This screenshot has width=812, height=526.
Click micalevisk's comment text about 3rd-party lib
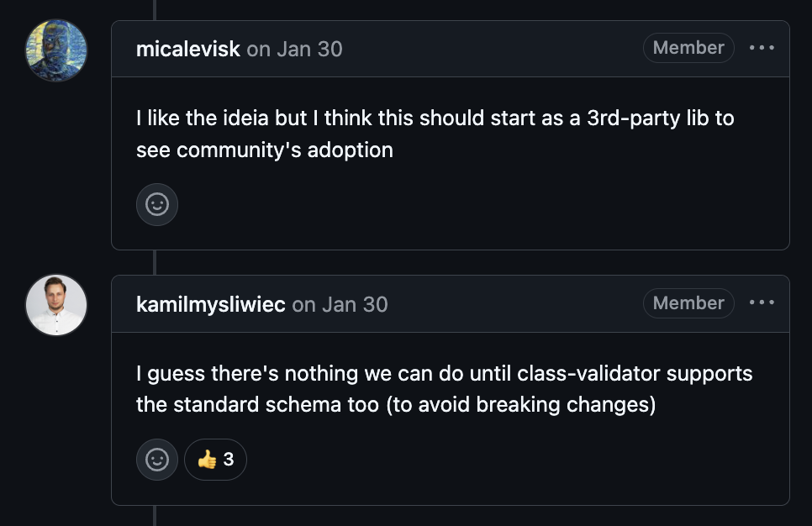435,134
